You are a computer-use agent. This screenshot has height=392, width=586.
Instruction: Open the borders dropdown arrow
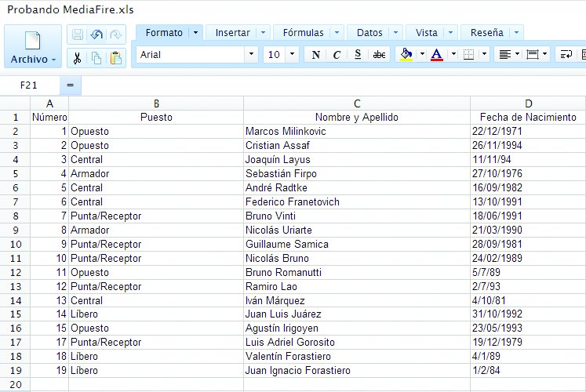pos(484,54)
